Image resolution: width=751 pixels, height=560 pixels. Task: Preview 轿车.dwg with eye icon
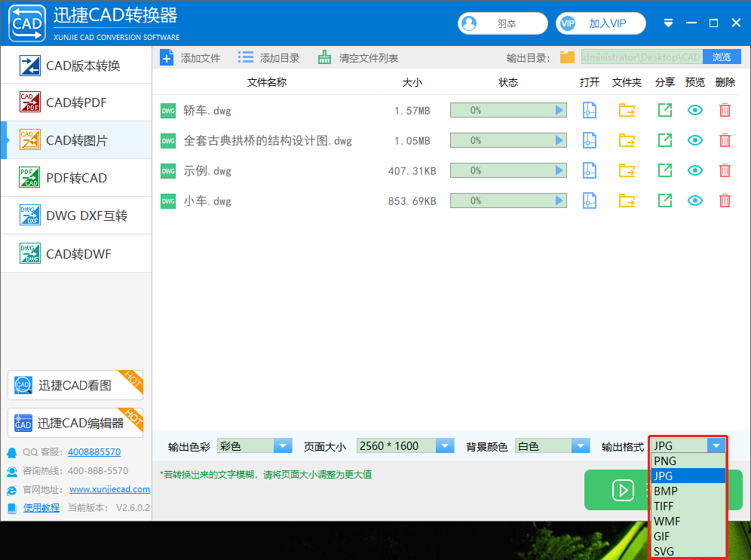pos(695,111)
